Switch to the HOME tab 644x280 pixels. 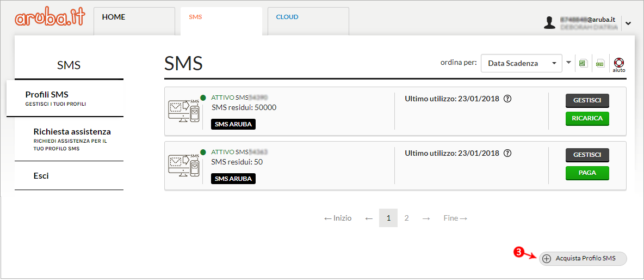(134, 21)
